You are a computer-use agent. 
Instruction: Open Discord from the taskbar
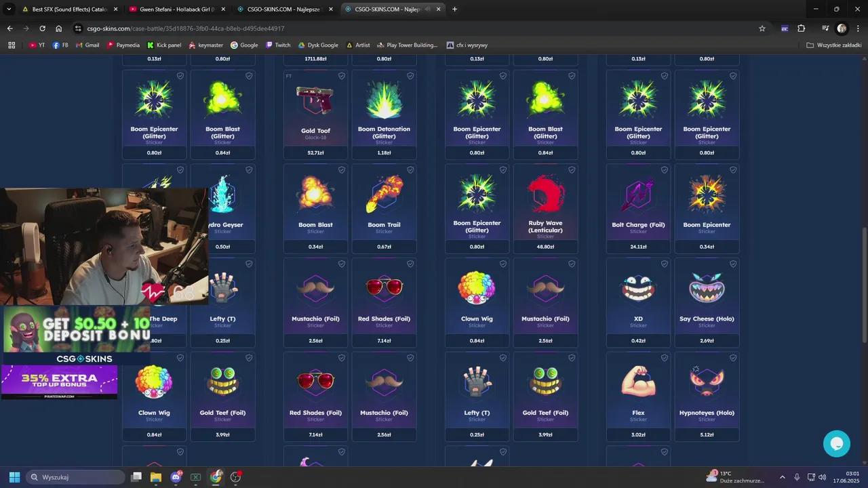tap(176, 477)
